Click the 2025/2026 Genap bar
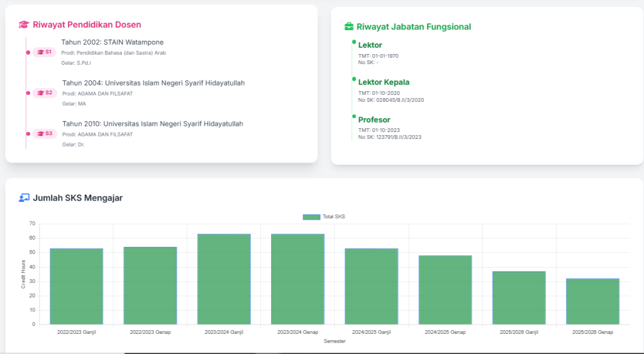Image resolution: width=644 pixels, height=354 pixels. tap(592, 301)
